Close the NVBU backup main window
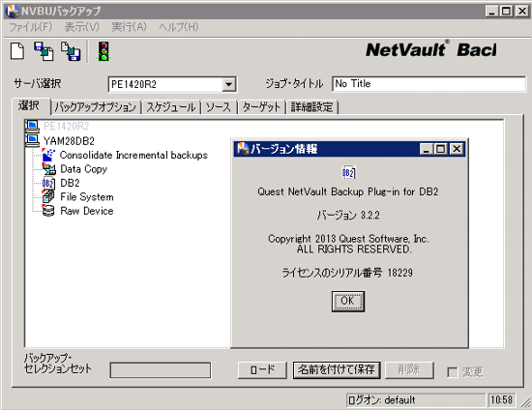 (x=521, y=12)
